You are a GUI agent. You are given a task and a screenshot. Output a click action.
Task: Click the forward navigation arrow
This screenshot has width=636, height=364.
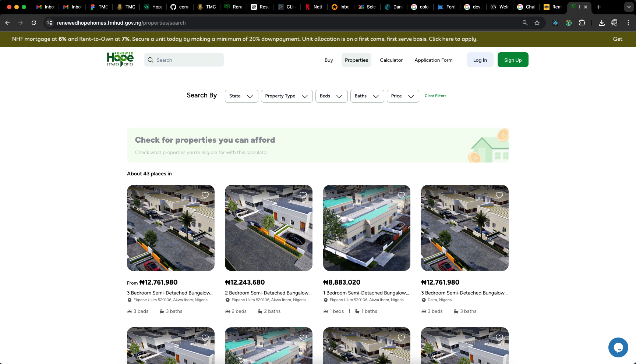21,23
